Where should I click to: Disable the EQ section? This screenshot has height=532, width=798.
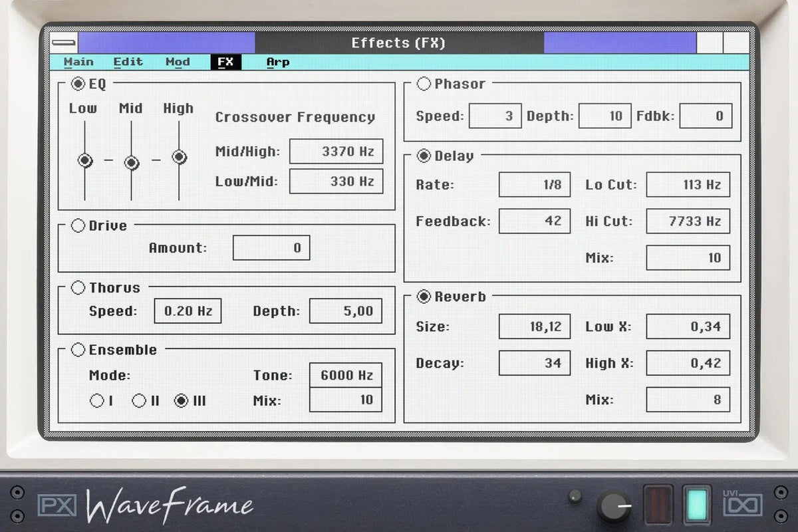coord(78,84)
